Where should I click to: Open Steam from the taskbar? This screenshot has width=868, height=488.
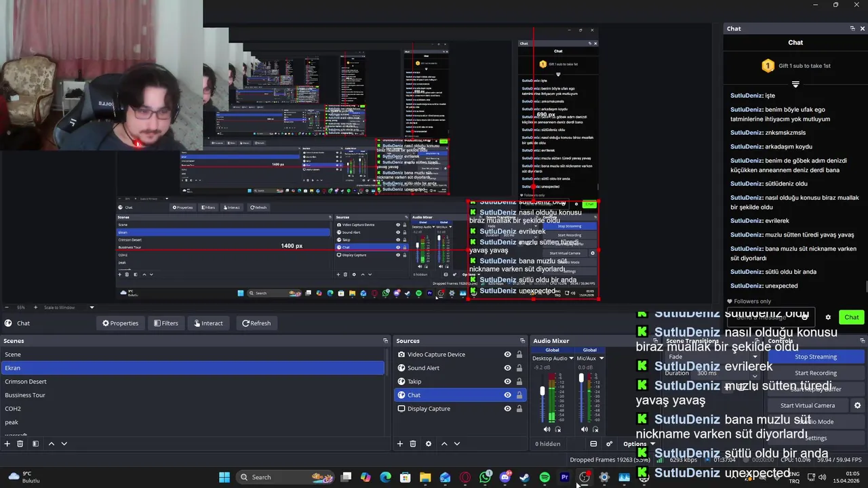pyautogui.click(x=524, y=477)
